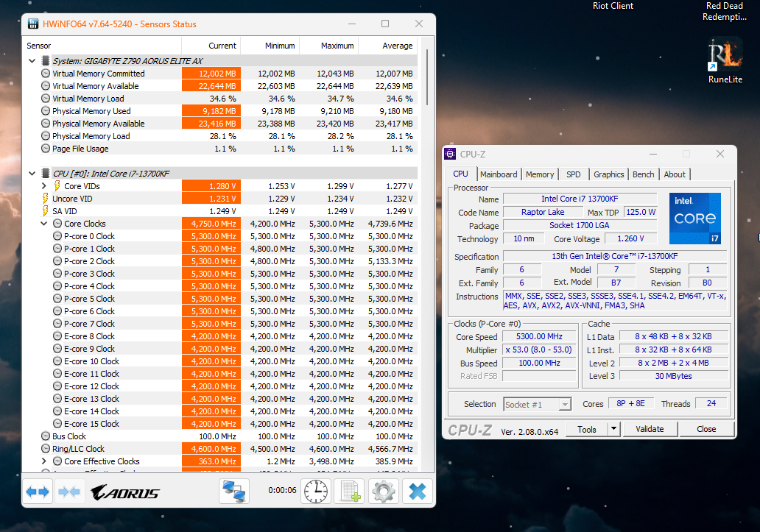
Task: Click the Bus Clock sensor icon
Action: coord(46,436)
